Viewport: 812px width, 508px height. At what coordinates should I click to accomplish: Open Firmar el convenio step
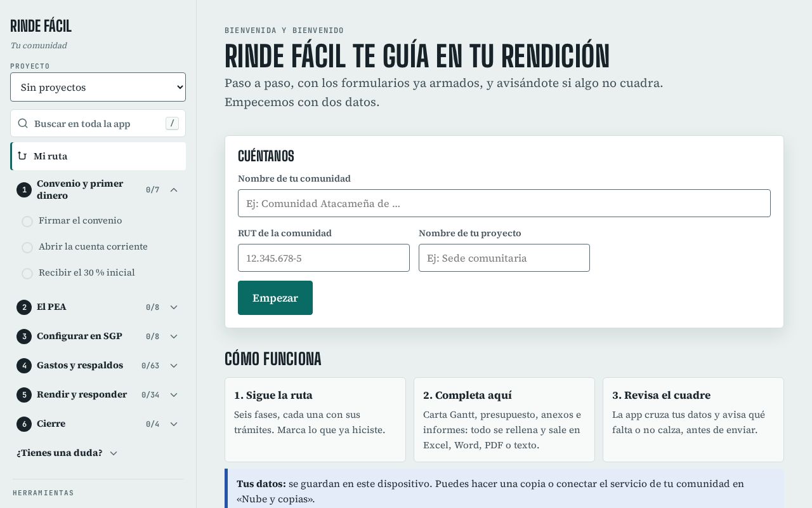click(x=80, y=220)
